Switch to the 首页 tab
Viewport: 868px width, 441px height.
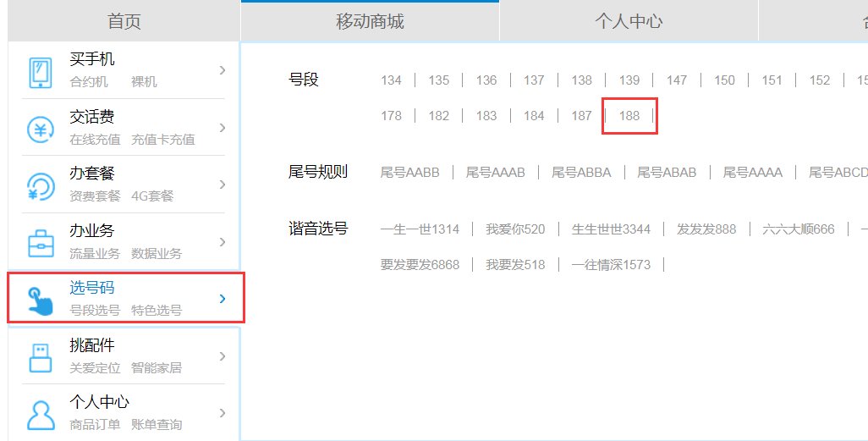tap(124, 21)
